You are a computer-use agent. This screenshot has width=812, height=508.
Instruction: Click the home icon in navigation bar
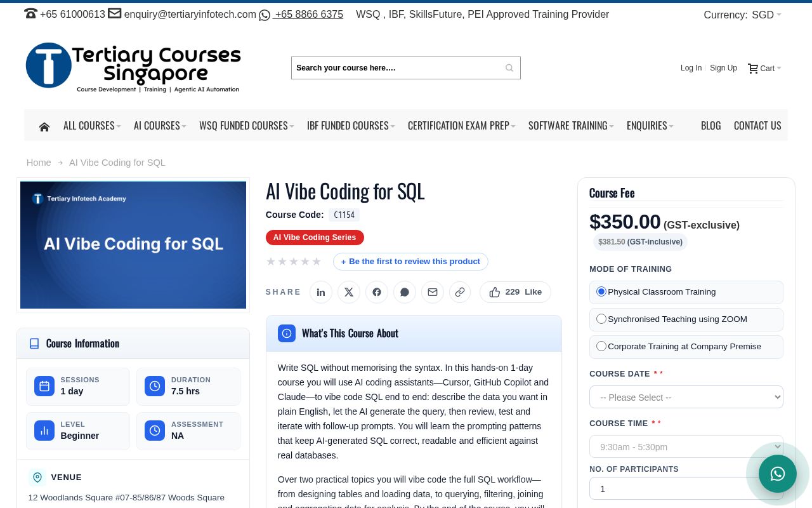point(44,126)
